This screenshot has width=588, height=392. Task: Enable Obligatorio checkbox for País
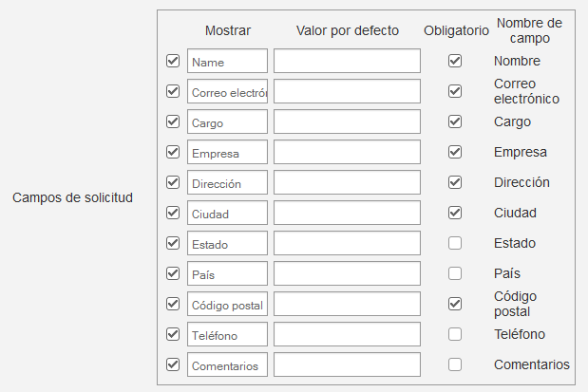click(x=455, y=273)
